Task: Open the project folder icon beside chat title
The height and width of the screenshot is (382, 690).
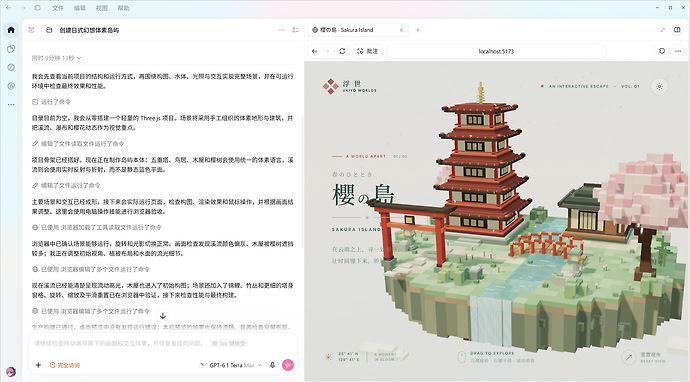Action: [49, 30]
